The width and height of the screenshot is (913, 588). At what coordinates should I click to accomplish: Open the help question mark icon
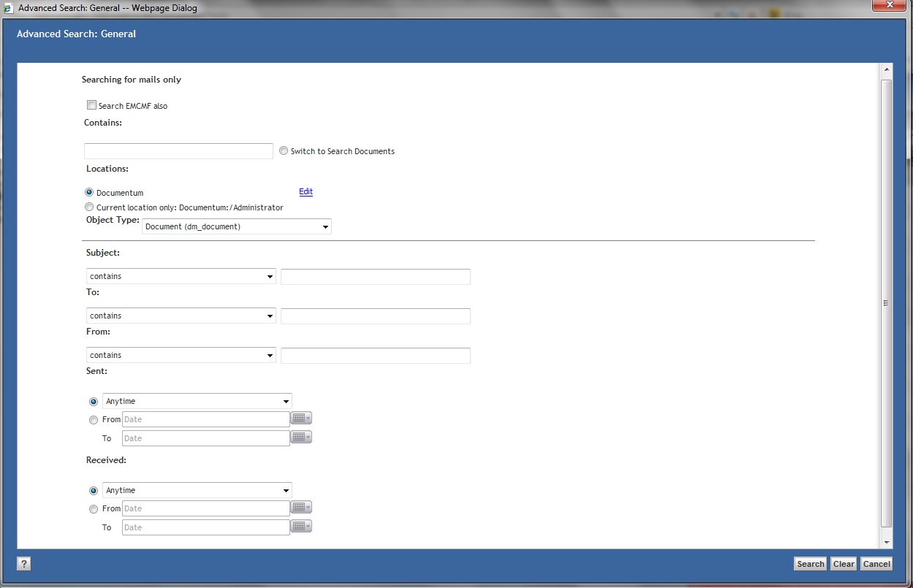[x=24, y=563]
